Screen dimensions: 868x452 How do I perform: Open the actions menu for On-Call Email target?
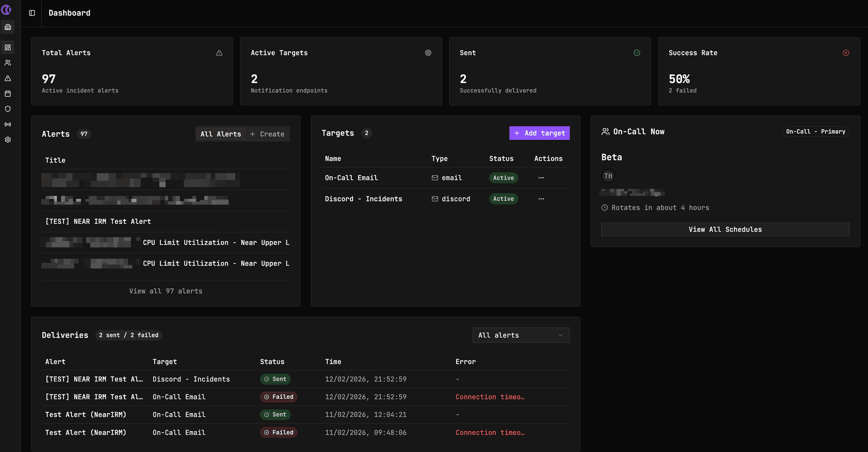541,178
